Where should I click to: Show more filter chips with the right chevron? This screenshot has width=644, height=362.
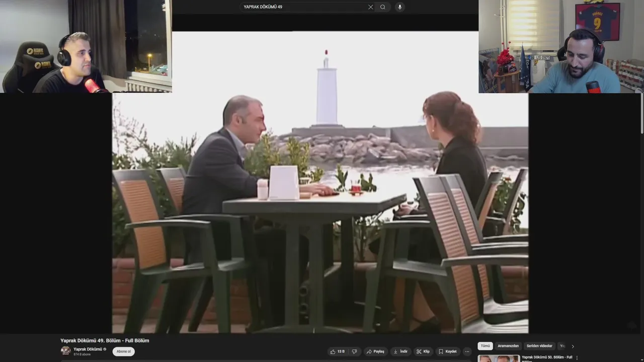573,346
